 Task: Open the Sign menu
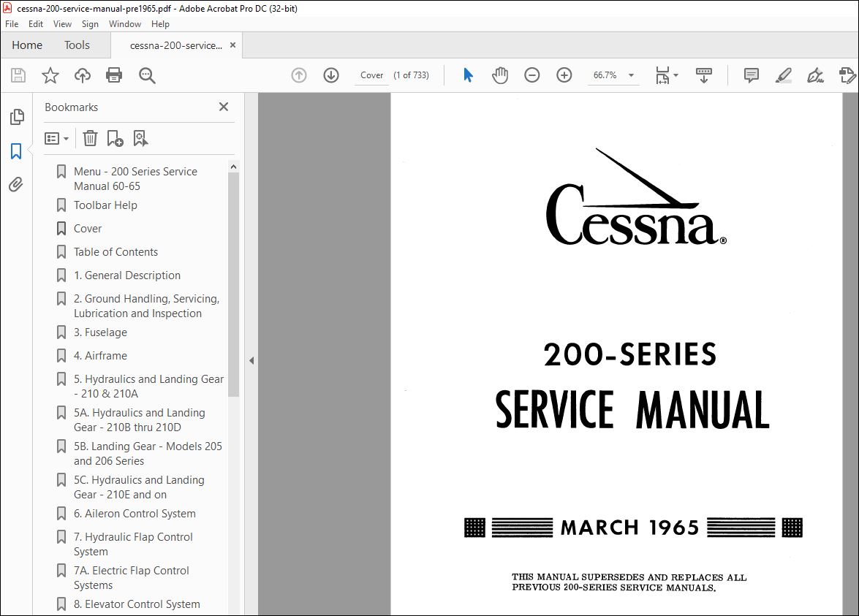pyautogui.click(x=90, y=24)
